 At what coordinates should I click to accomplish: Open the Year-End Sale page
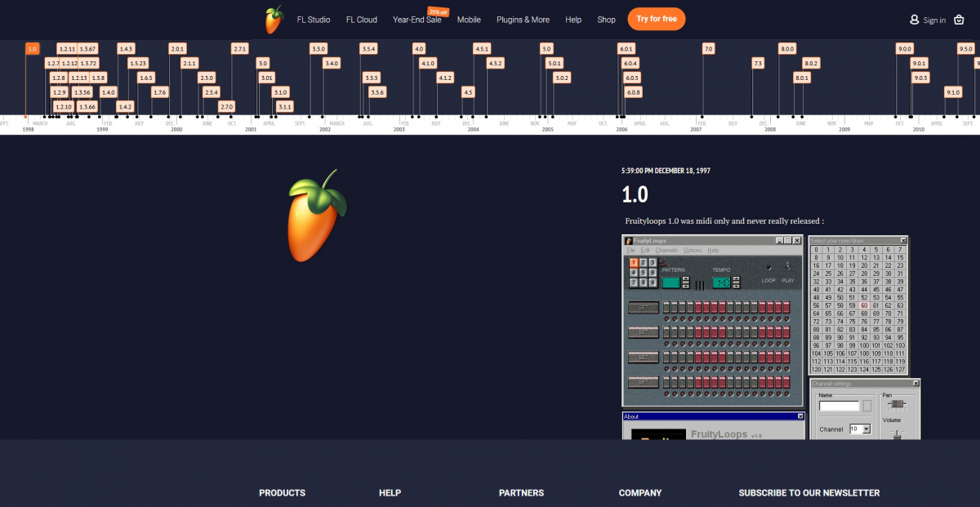(x=417, y=20)
